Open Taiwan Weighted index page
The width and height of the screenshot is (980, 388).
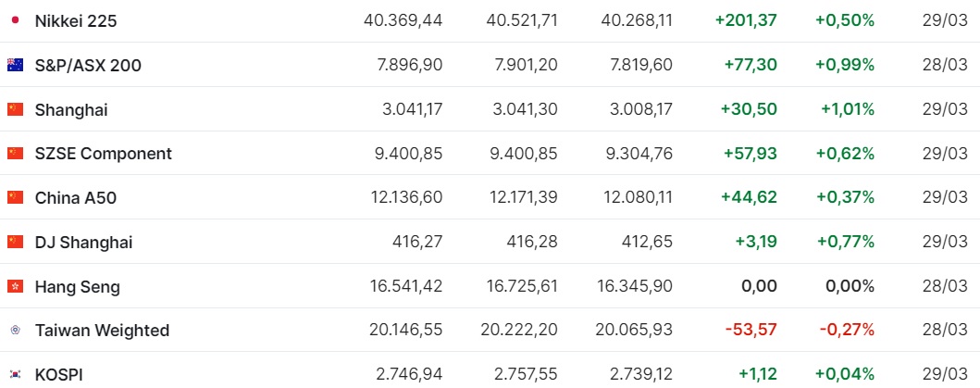[x=102, y=331]
